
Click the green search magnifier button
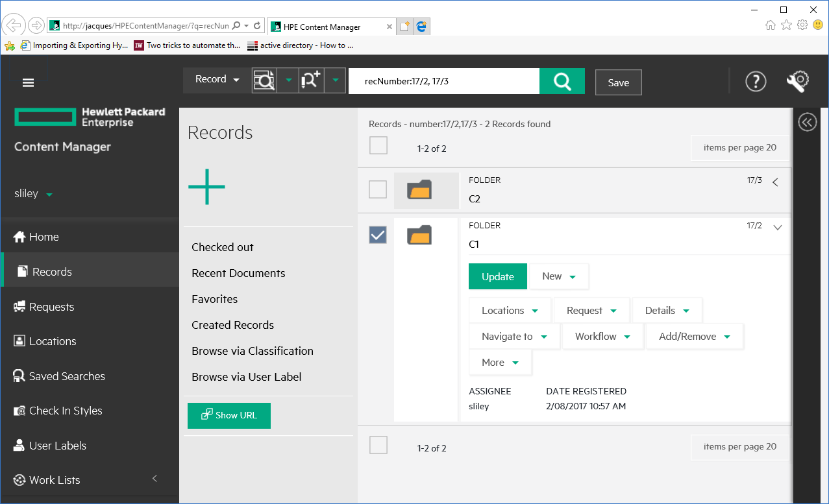point(562,81)
